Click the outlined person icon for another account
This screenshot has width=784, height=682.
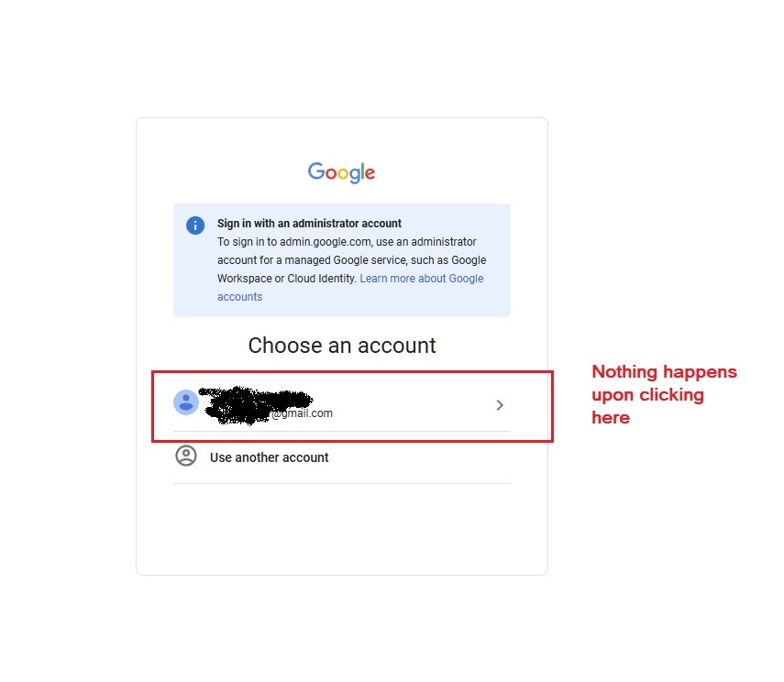pos(186,456)
